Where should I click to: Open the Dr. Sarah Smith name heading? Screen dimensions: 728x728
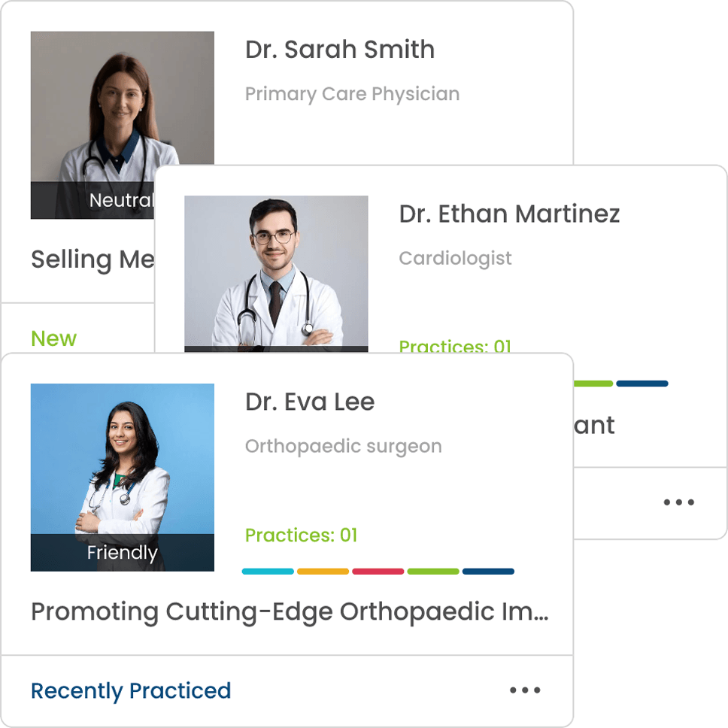click(x=340, y=50)
